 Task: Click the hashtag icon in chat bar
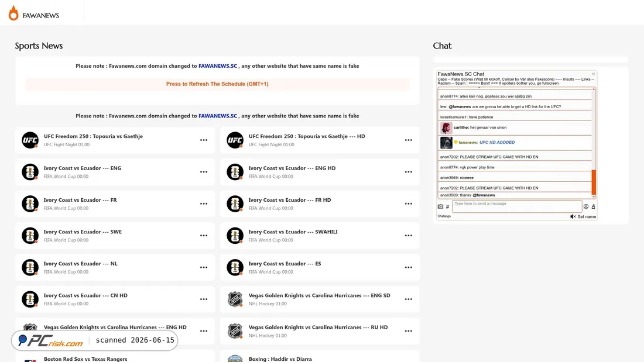tap(447, 206)
